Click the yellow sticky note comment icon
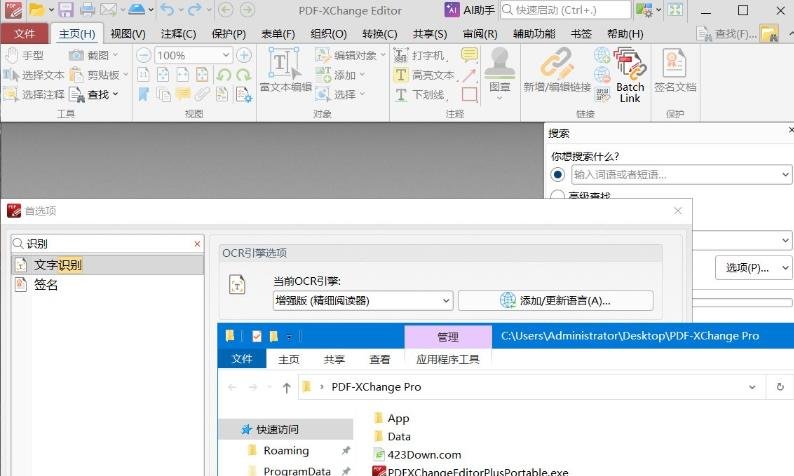Screen dimensions: 794x476 pos(469,55)
